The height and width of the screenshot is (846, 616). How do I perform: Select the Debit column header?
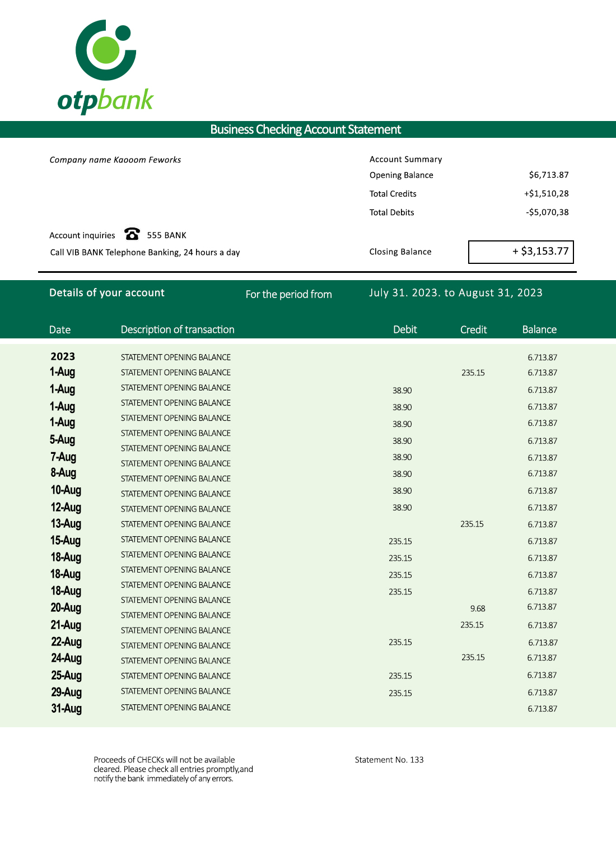pyautogui.click(x=405, y=329)
